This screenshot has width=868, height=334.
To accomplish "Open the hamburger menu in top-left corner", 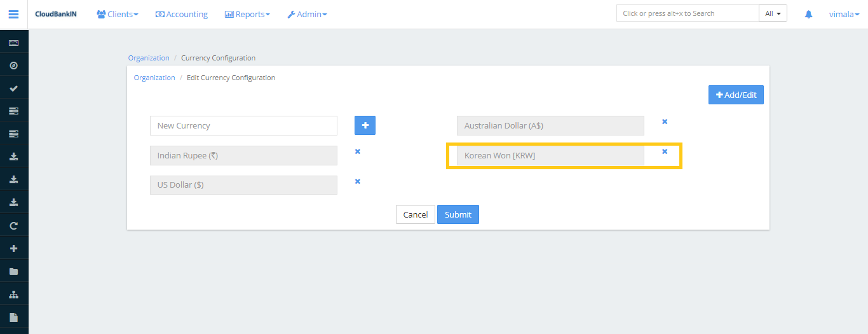I will (x=13, y=14).
